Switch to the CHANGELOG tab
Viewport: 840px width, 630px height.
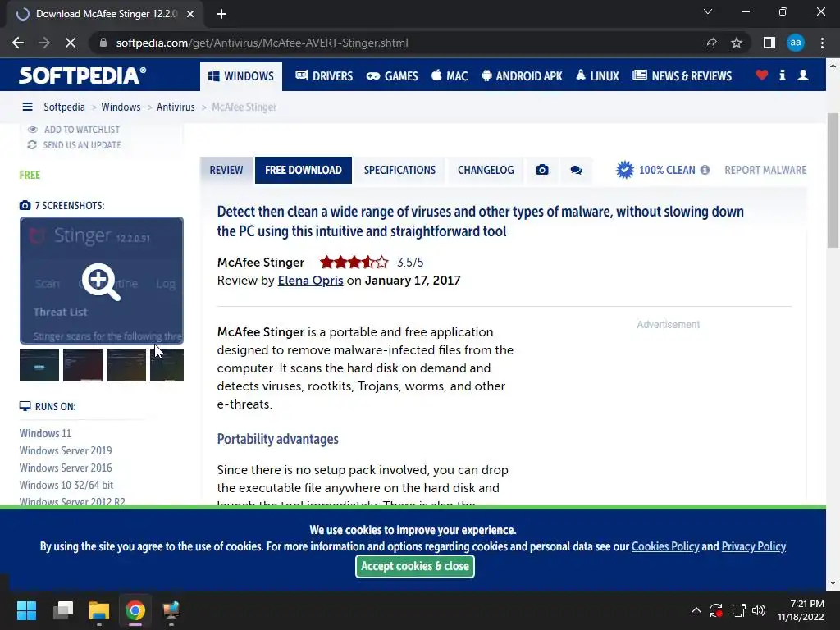coord(486,170)
